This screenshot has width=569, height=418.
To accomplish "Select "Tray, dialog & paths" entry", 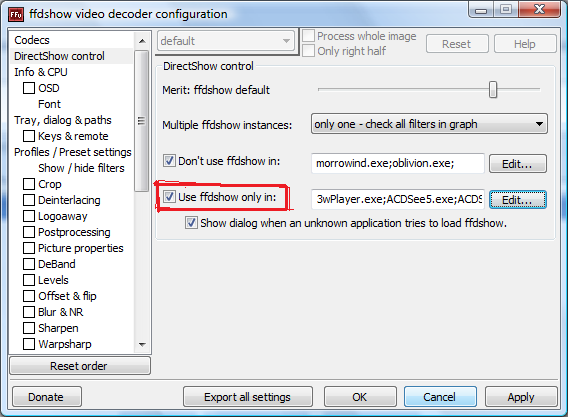I will tap(62, 120).
